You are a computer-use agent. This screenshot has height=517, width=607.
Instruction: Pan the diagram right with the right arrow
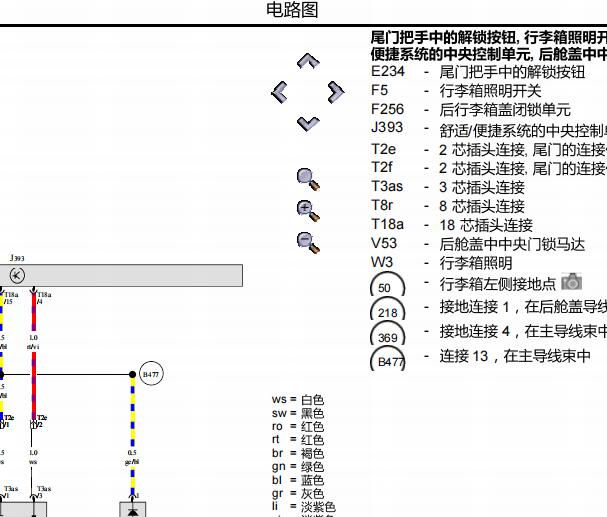tap(336, 92)
